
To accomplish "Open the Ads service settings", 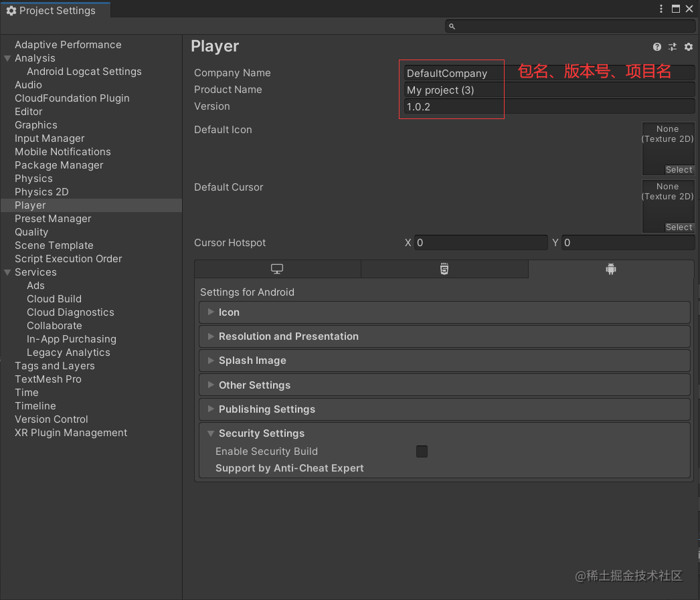I will click(35, 286).
